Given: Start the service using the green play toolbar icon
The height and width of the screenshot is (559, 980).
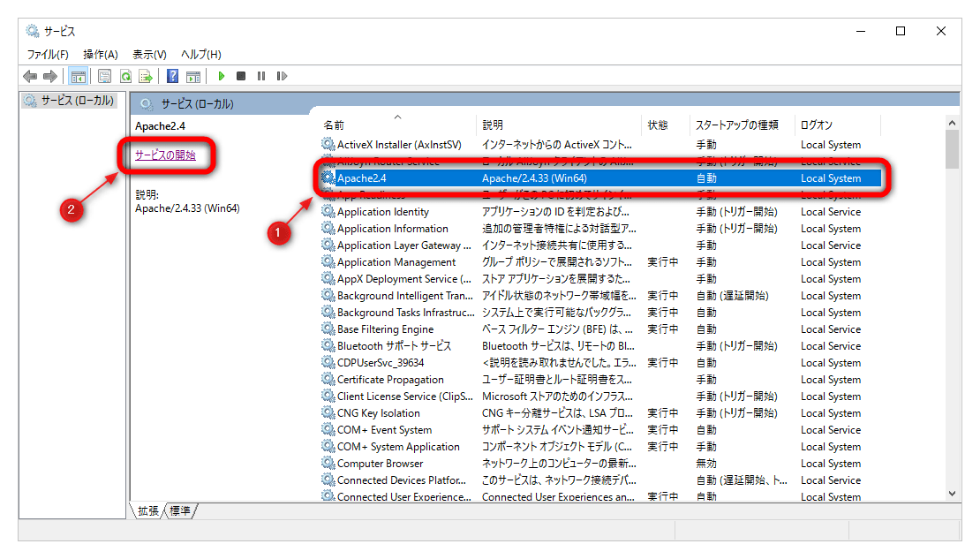Looking at the screenshot, I should [221, 76].
